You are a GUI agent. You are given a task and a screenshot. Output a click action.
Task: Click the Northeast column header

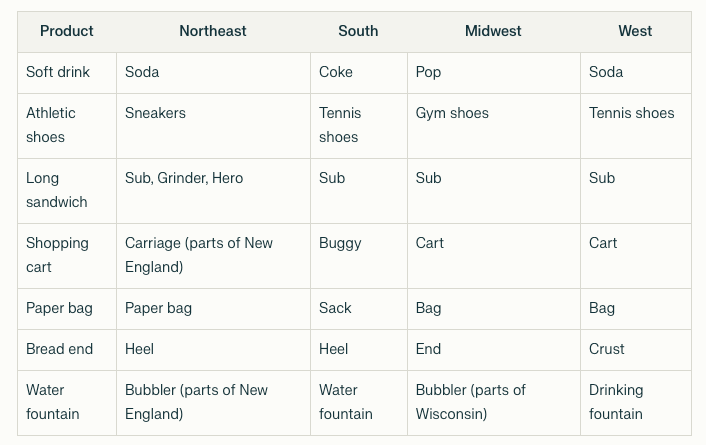click(x=213, y=31)
